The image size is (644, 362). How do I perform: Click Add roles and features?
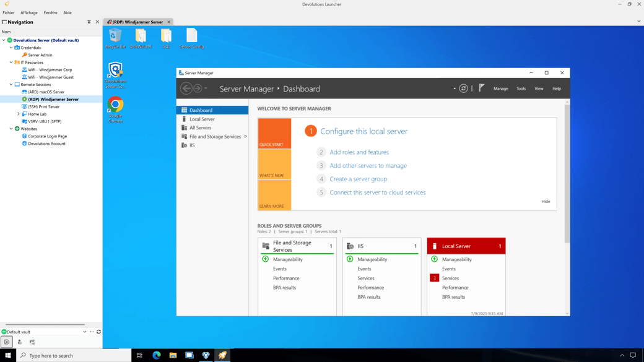point(359,152)
